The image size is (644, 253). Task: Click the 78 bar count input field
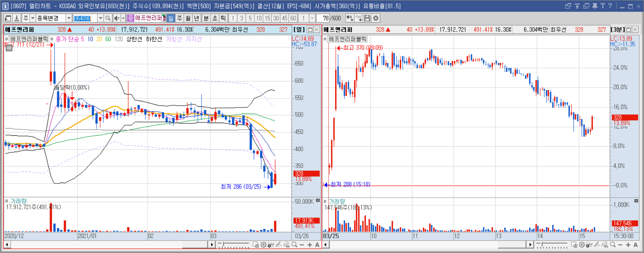(x=323, y=18)
